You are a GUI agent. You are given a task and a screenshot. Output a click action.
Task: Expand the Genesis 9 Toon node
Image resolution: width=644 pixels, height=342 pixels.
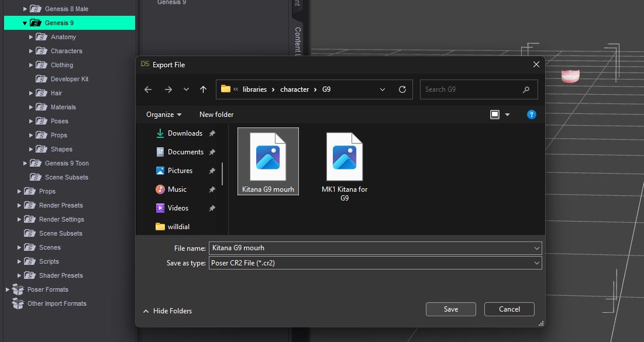[x=25, y=164]
